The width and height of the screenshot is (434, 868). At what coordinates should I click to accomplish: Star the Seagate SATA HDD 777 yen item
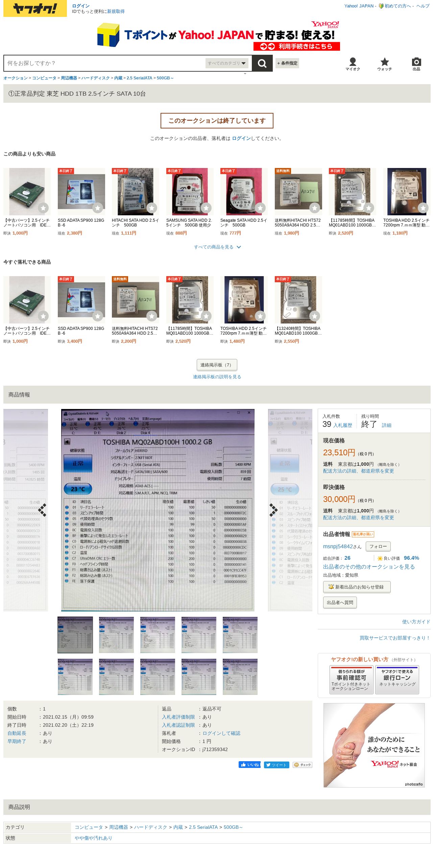[x=260, y=208]
